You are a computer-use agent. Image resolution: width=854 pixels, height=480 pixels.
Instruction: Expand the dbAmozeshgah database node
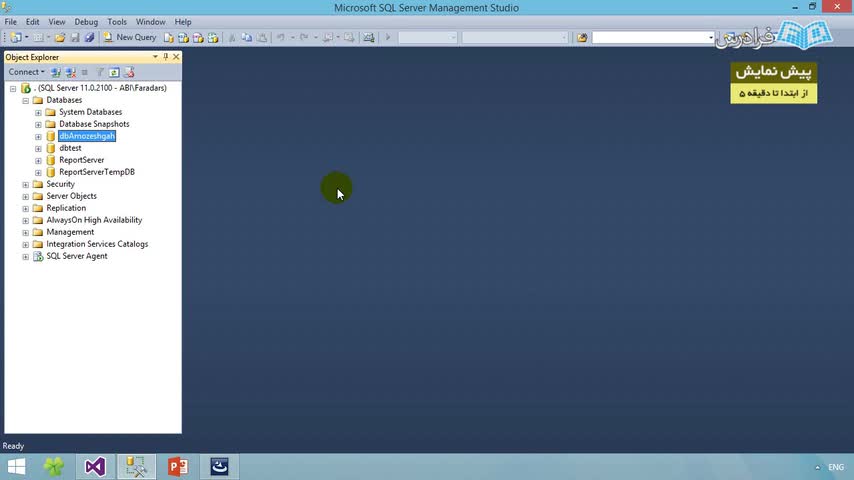[38, 136]
